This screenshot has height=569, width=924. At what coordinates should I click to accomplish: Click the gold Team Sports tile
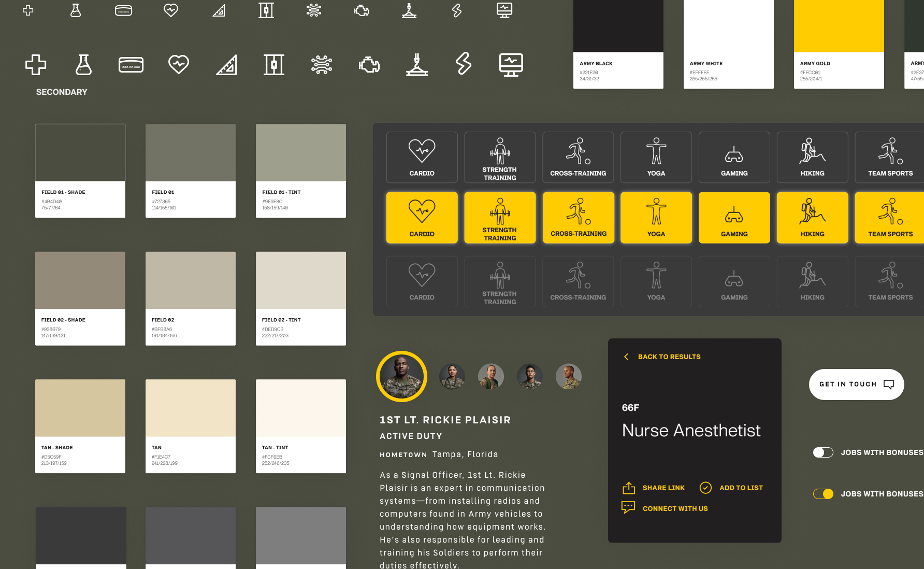(889, 218)
